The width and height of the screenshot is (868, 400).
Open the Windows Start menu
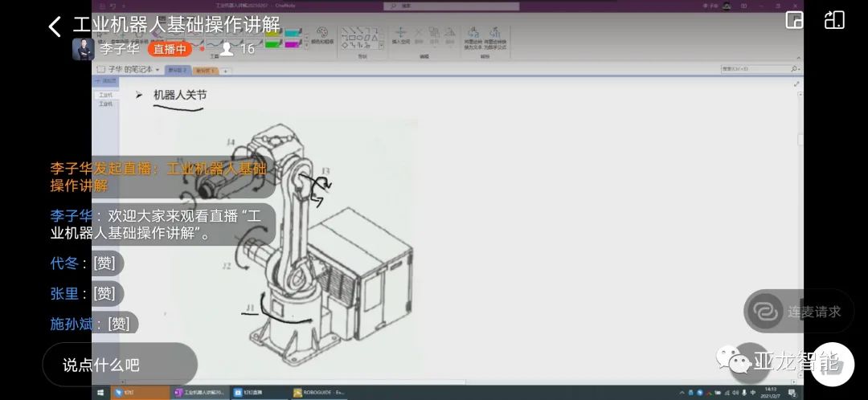pyautogui.click(x=100, y=393)
